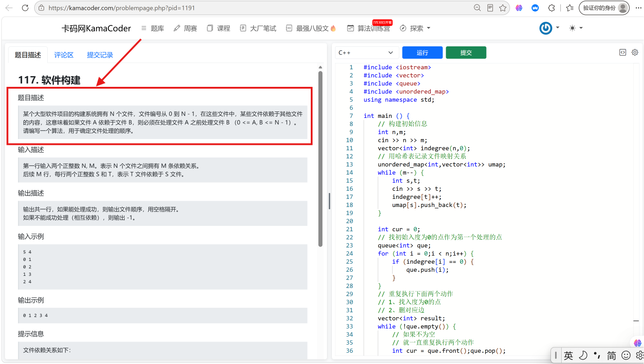Click the browser address bar URL
Image resolution: width=644 pixels, height=364 pixels.
(121, 8)
